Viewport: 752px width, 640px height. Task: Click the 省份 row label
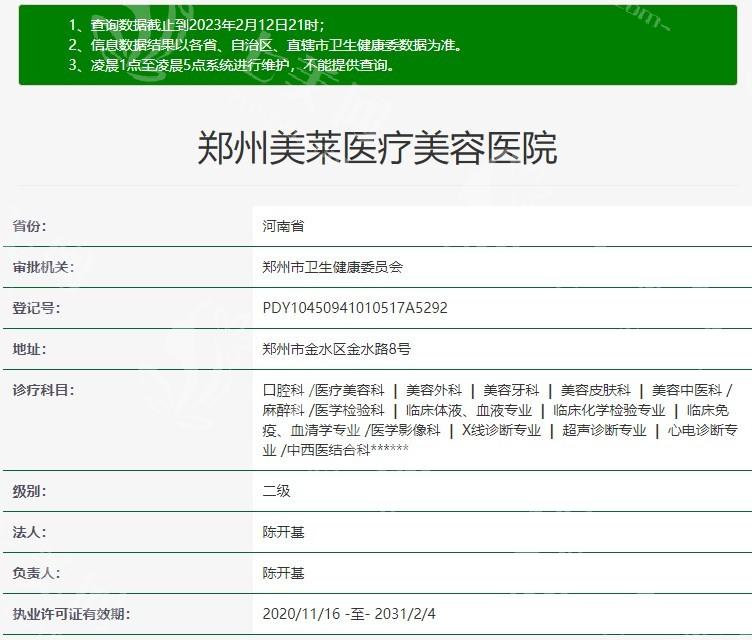coord(30,226)
